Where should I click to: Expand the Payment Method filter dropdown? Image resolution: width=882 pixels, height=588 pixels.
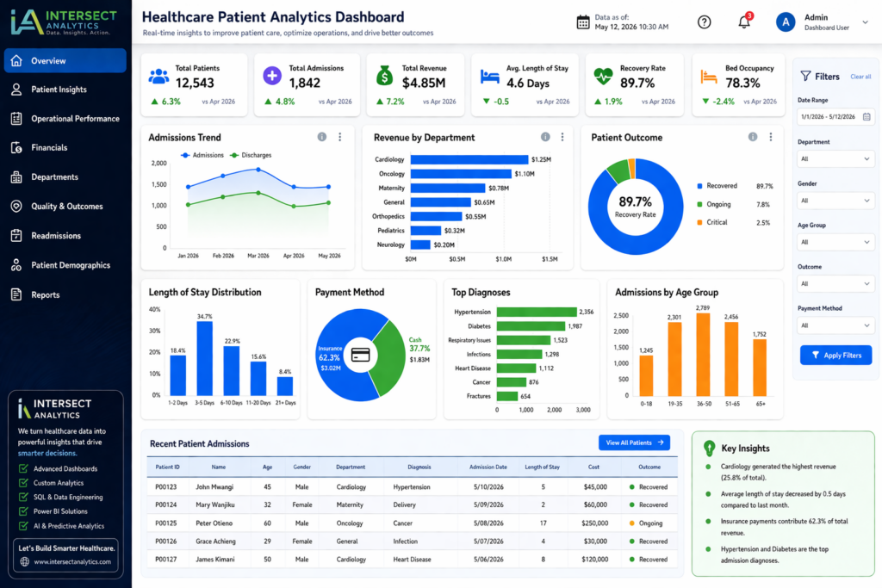pyautogui.click(x=835, y=325)
